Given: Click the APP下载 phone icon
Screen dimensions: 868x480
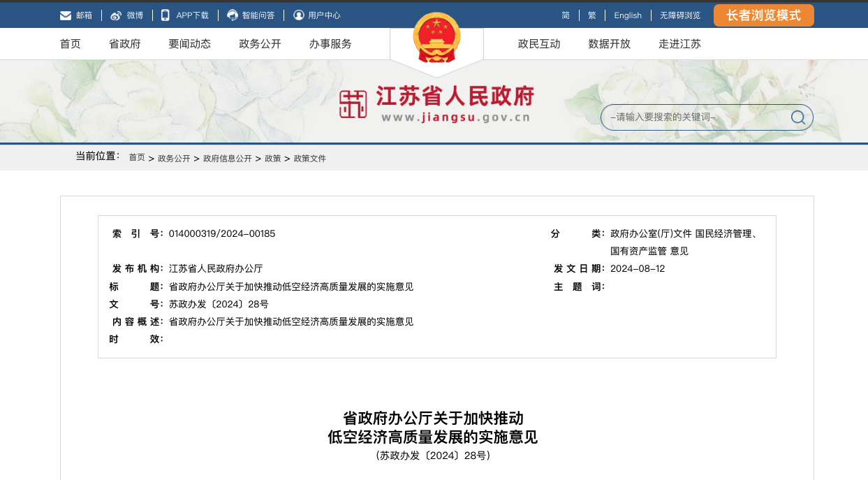Looking at the screenshot, I should [x=165, y=15].
